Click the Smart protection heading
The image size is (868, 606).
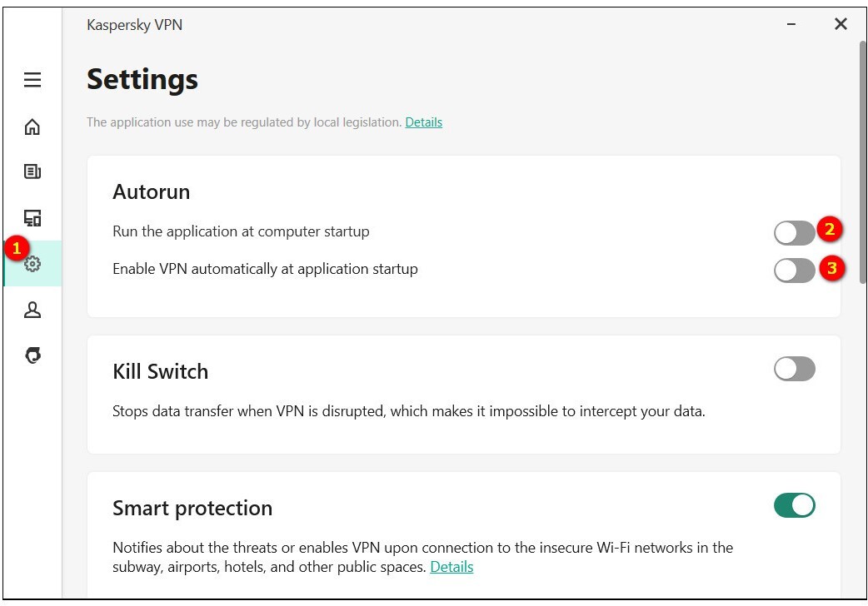[192, 508]
